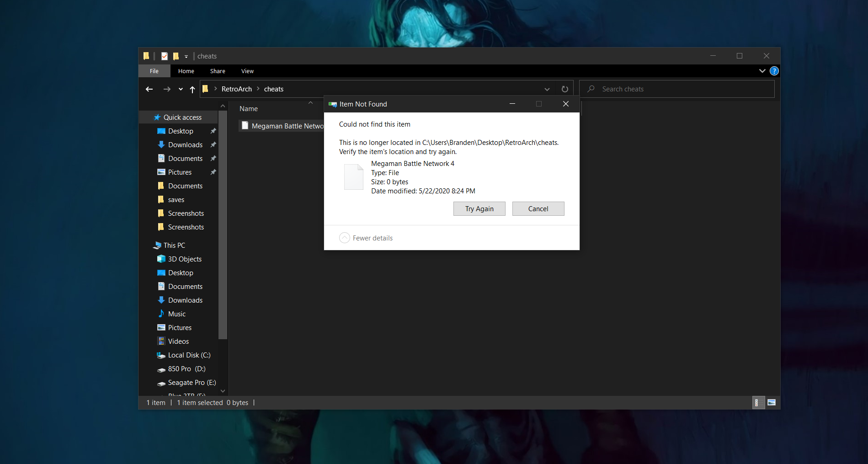The height and width of the screenshot is (464, 868).
Task: Unpin Desktop from Quick access
Action: [x=213, y=131]
